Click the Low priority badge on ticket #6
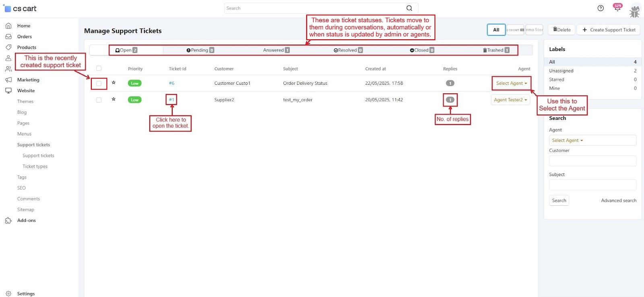 click(134, 83)
